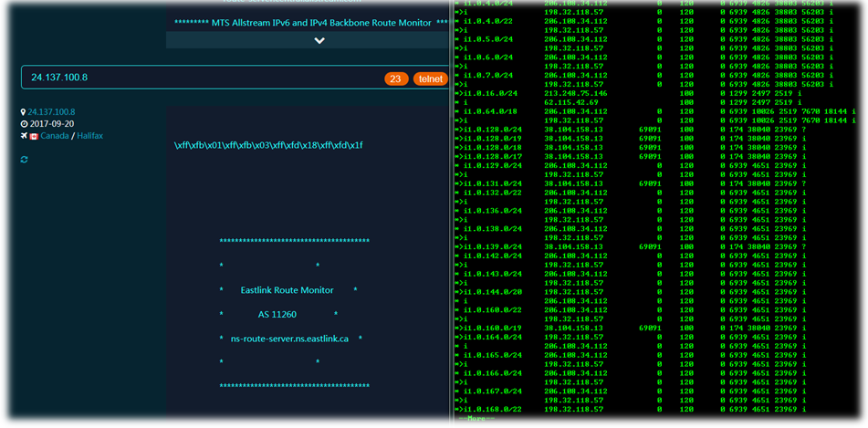The width and height of the screenshot is (868, 428).
Task: Click terminal route i1.0.160.0/19
Action: click(492, 328)
